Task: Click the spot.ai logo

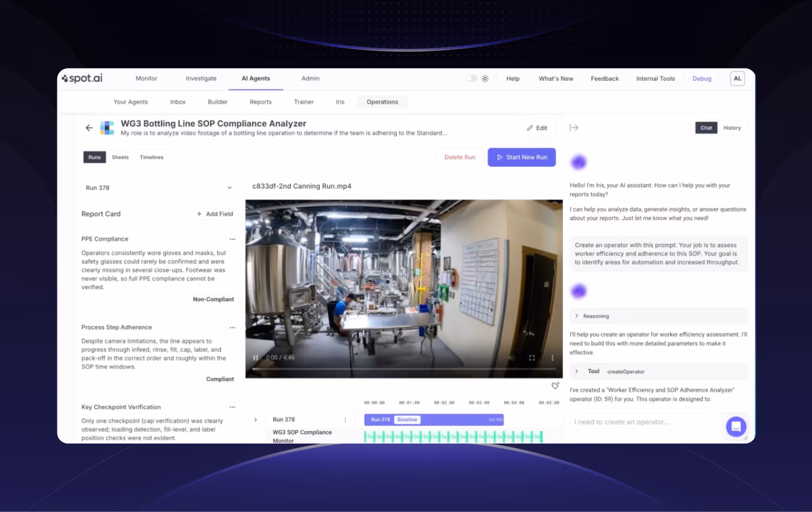Action: 82,78
